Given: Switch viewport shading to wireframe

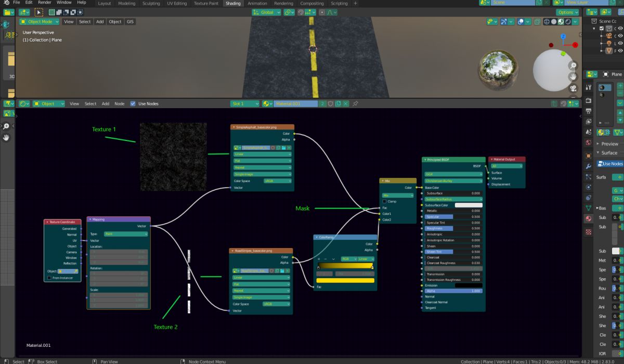Looking at the screenshot, I should point(547,22).
